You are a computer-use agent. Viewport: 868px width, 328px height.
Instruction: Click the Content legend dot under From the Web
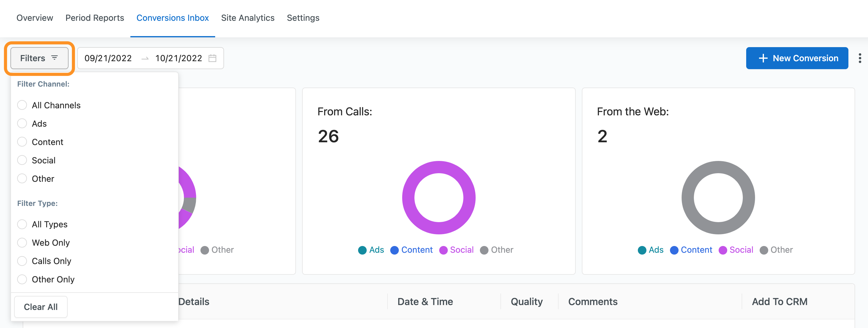pos(674,250)
